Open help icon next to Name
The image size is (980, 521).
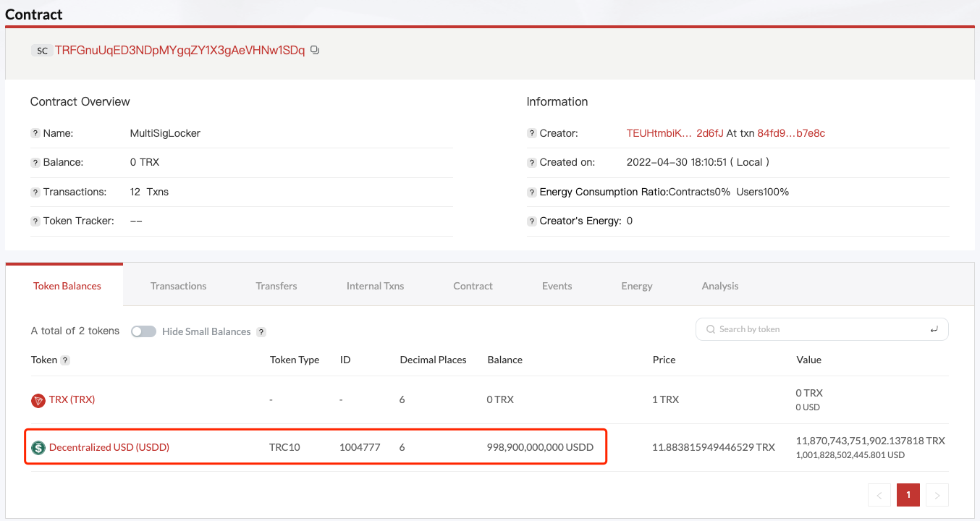click(35, 134)
